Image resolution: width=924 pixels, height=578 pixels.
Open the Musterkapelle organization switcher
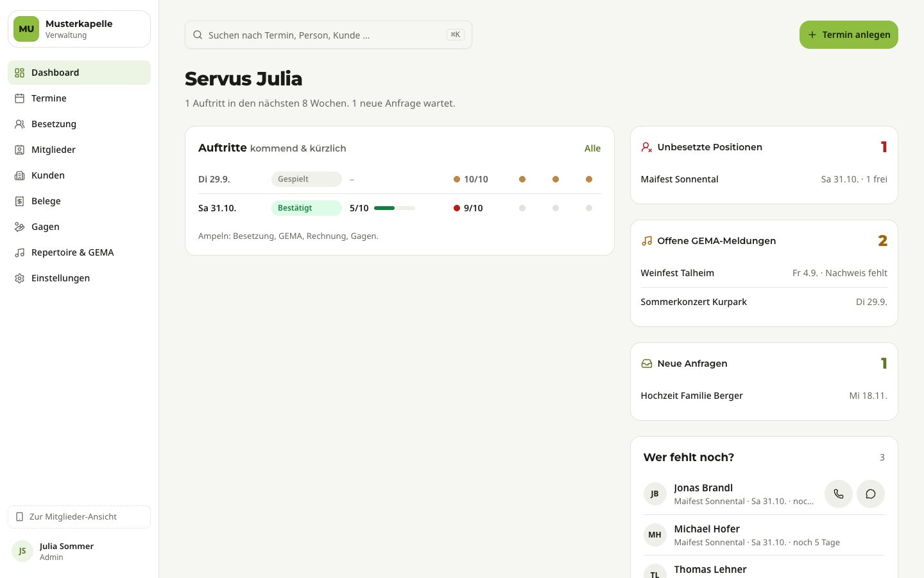point(79,29)
